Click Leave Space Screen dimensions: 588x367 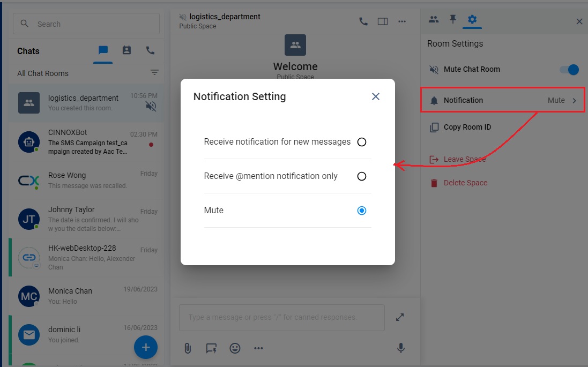coord(465,159)
